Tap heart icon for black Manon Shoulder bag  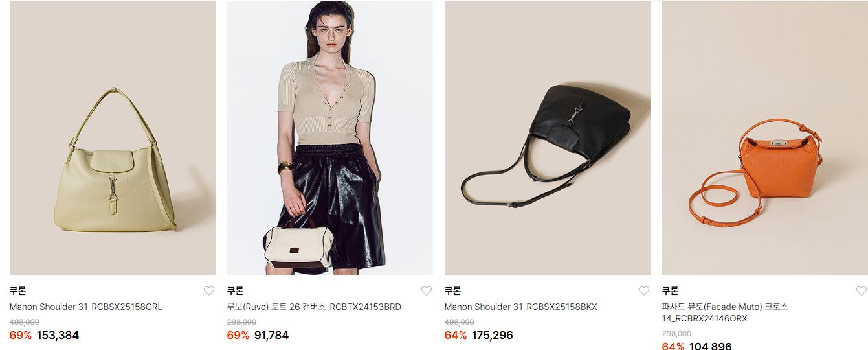(x=644, y=291)
